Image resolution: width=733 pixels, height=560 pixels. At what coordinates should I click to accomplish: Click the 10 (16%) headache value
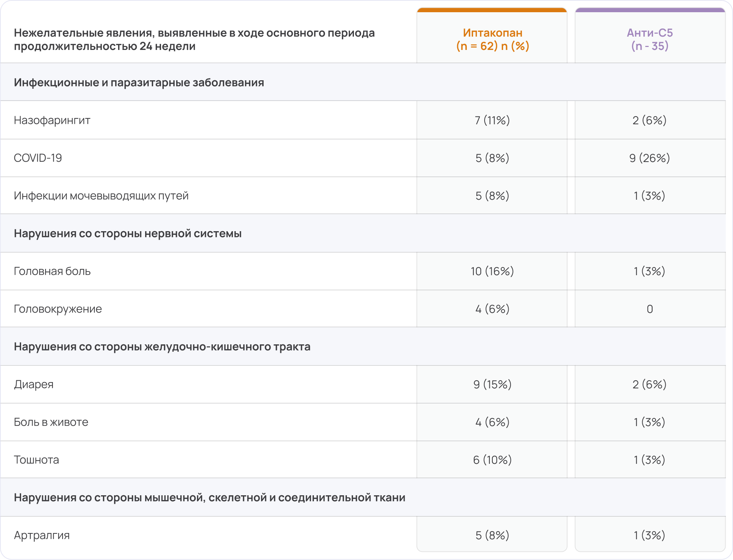(x=492, y=271)
